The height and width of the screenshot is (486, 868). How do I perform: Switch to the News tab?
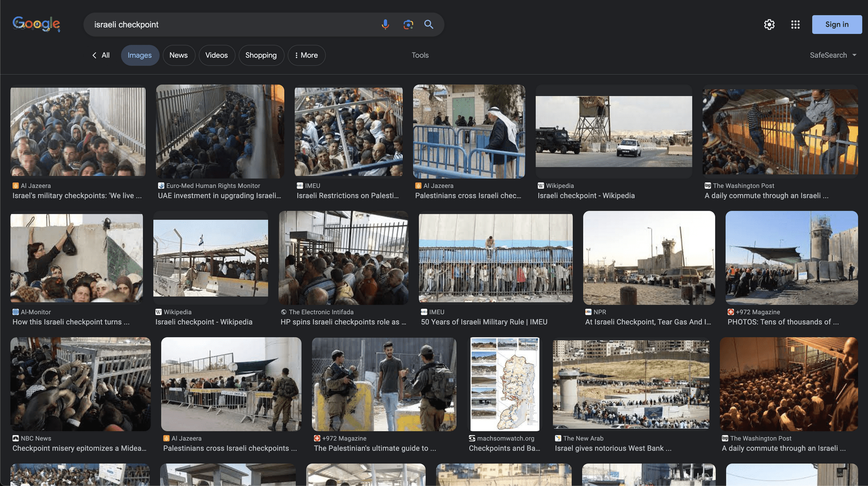click(x=179, y=55)
